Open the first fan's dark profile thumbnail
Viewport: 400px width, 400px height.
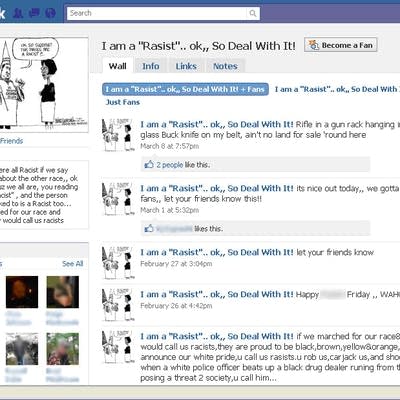pos(22,292)
